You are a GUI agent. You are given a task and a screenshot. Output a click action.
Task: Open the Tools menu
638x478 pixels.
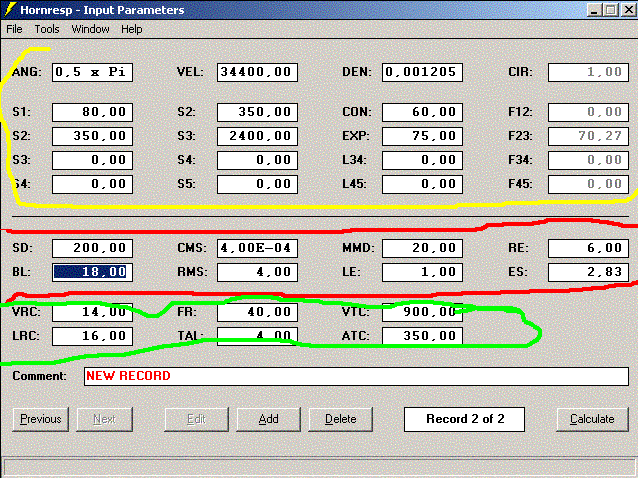[x=47, y=29]
